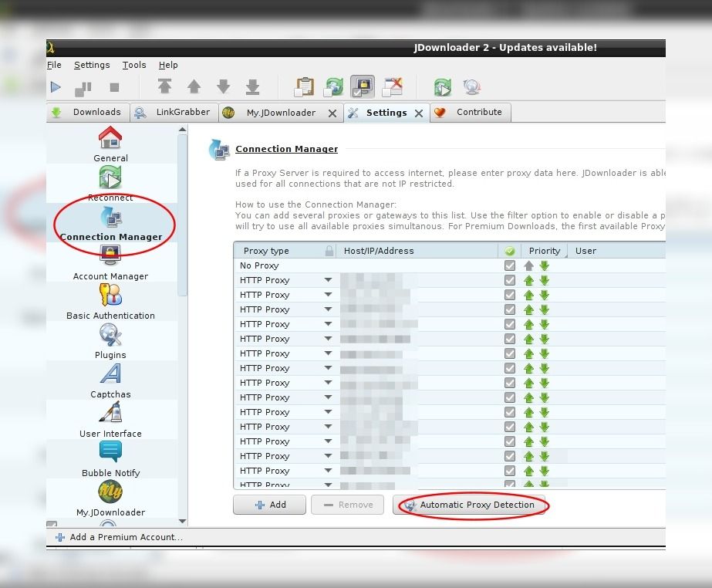
Task: Toggle the No Proxy enabled checkbox
Action: pyautogui.click(x=510, y=265)
